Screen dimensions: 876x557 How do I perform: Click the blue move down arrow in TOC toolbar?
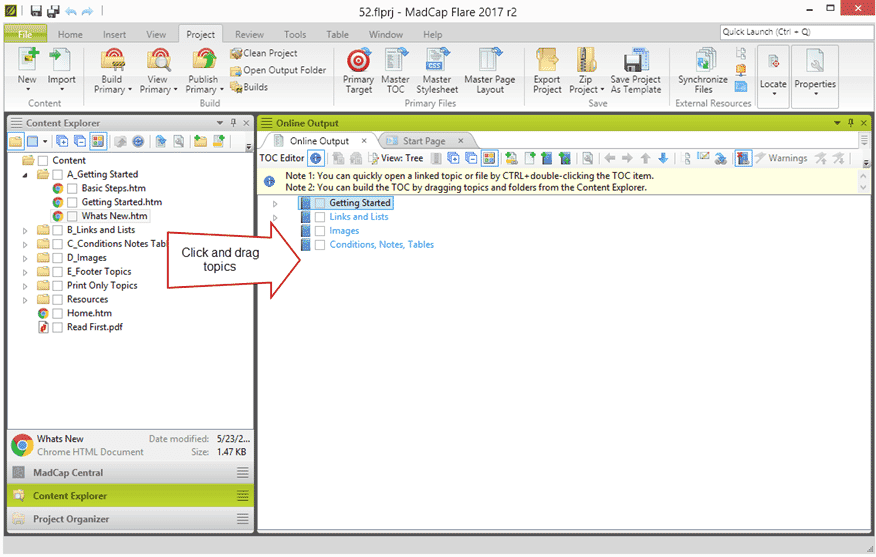tap(663, 159)
